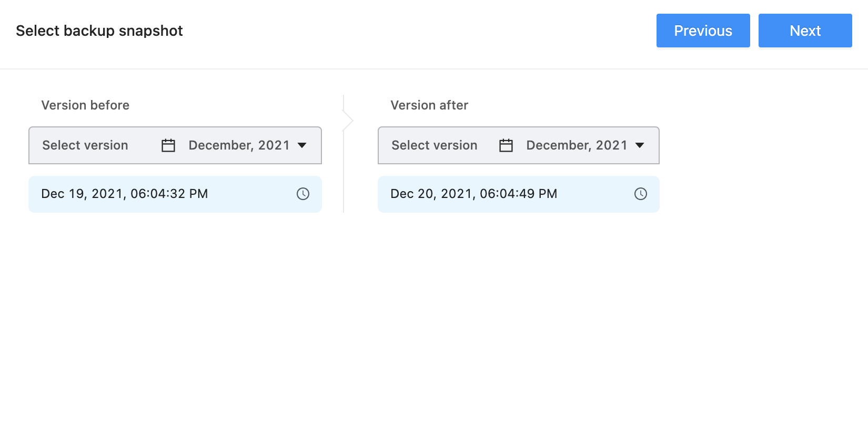Click the clock icon on the Dec 19 snapshot
Image resolution: width=868 pixels, height=436 pixels.
pyautogui.click(x=303, y=194)
